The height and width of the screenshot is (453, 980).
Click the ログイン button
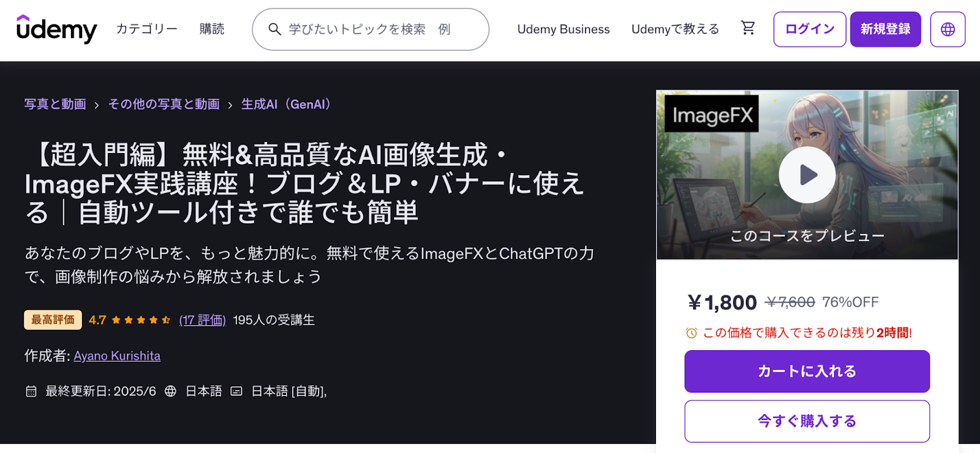(x=810, y=29)
